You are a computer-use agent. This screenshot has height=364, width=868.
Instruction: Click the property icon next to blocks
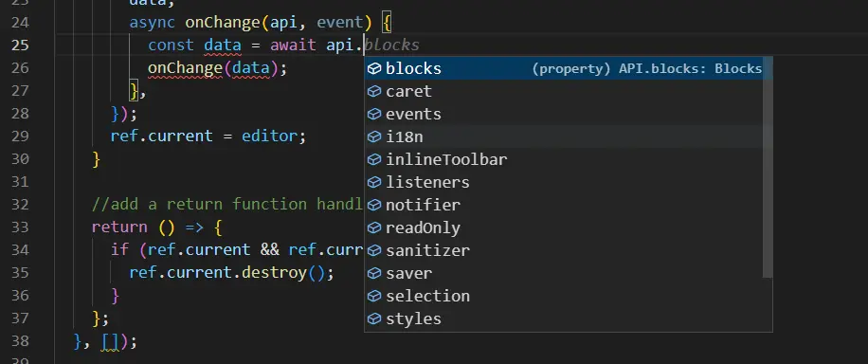click(374, 68)
